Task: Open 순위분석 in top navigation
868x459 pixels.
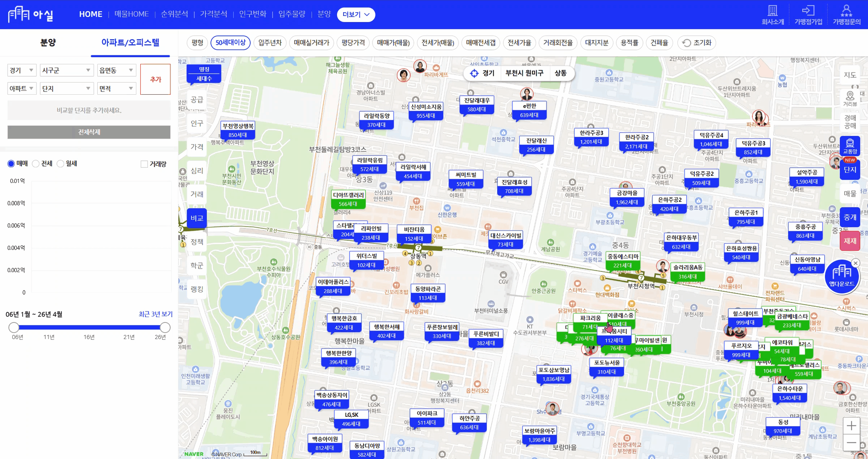Action: click(174, 14)
